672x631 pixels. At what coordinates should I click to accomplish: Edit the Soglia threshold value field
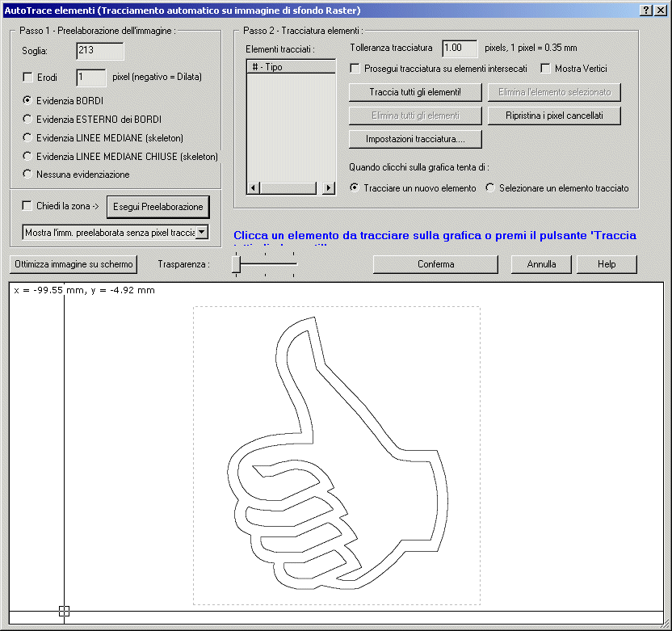[x=99, y=49]
